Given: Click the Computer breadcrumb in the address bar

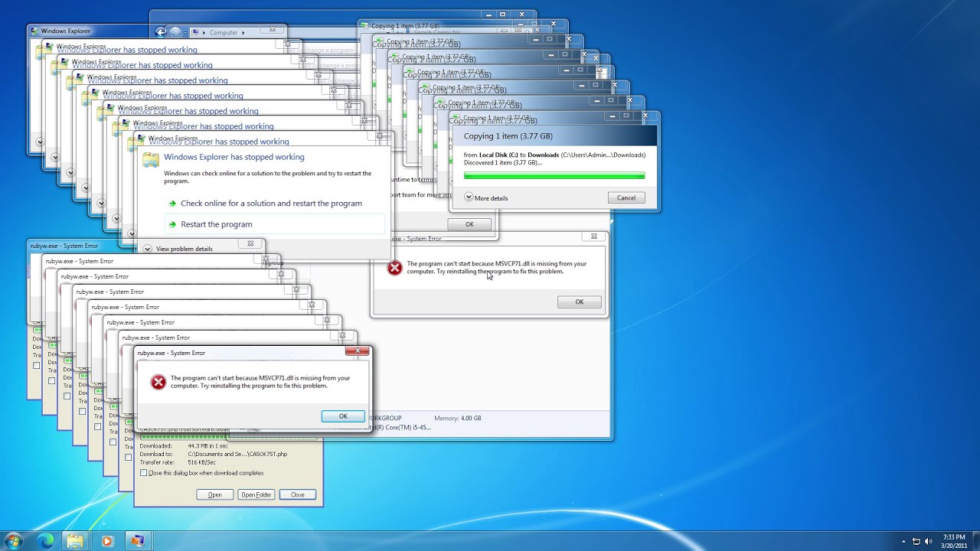Looking at the screenshot, I should click(224, 33).
